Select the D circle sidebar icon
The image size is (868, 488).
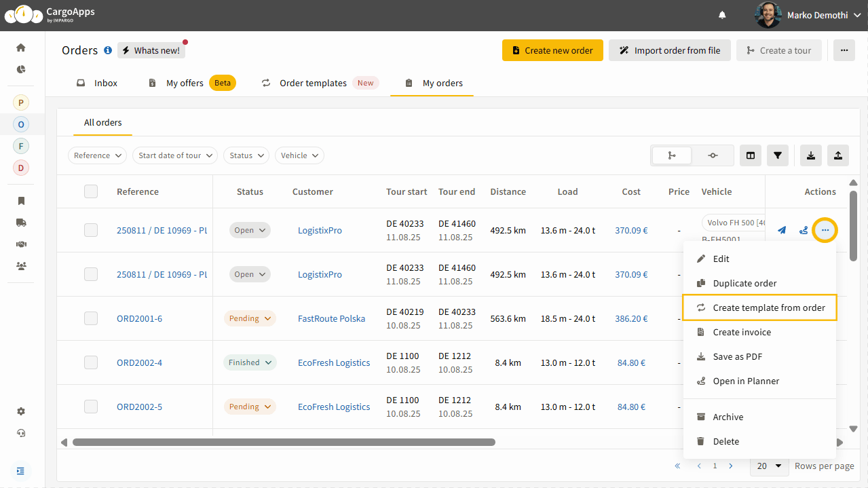21,168
